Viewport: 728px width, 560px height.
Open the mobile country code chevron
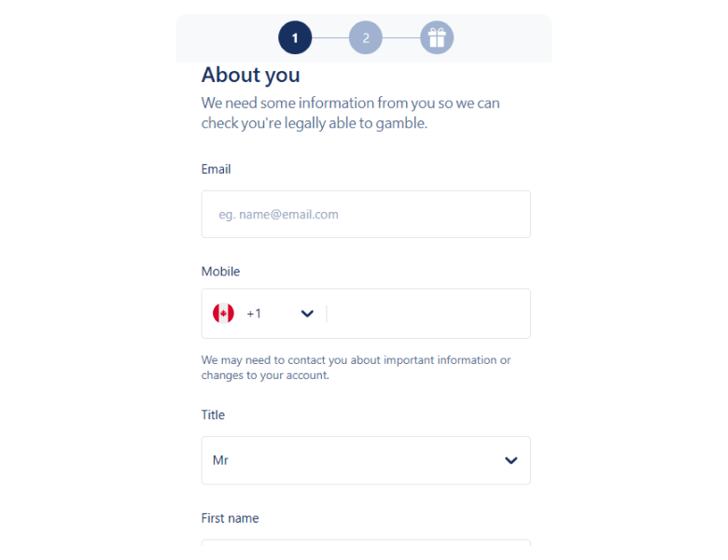coord(307,314)
